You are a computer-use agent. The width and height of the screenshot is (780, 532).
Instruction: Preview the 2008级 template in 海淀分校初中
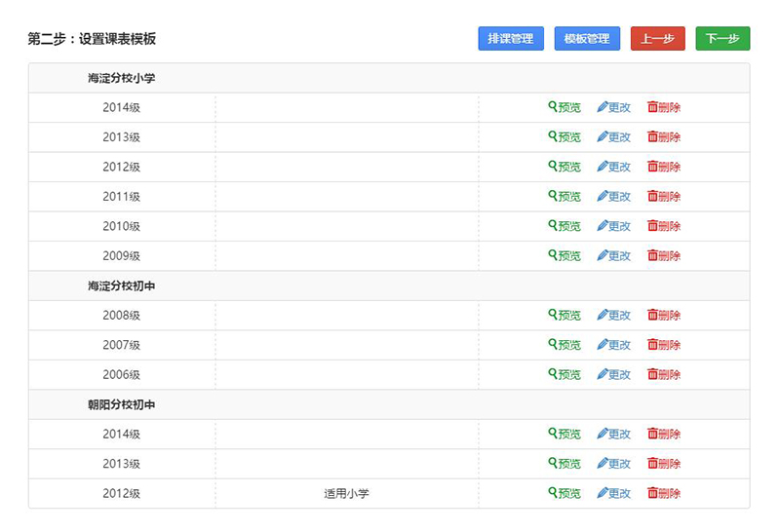(x=565, y=315)
